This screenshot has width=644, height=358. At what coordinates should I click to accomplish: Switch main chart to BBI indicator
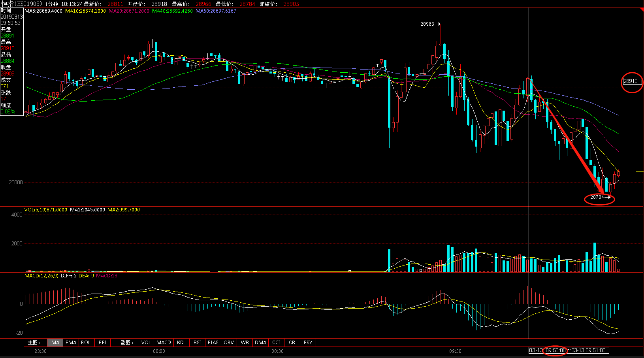103,343
